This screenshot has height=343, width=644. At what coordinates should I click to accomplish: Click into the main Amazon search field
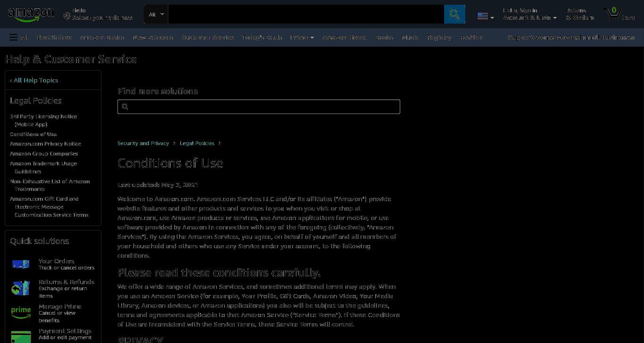click(x=306, y=14)
